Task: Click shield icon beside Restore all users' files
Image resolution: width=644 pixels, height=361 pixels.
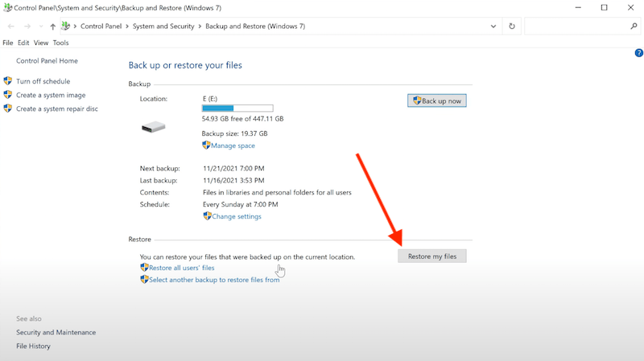Action: coord(144,268)
